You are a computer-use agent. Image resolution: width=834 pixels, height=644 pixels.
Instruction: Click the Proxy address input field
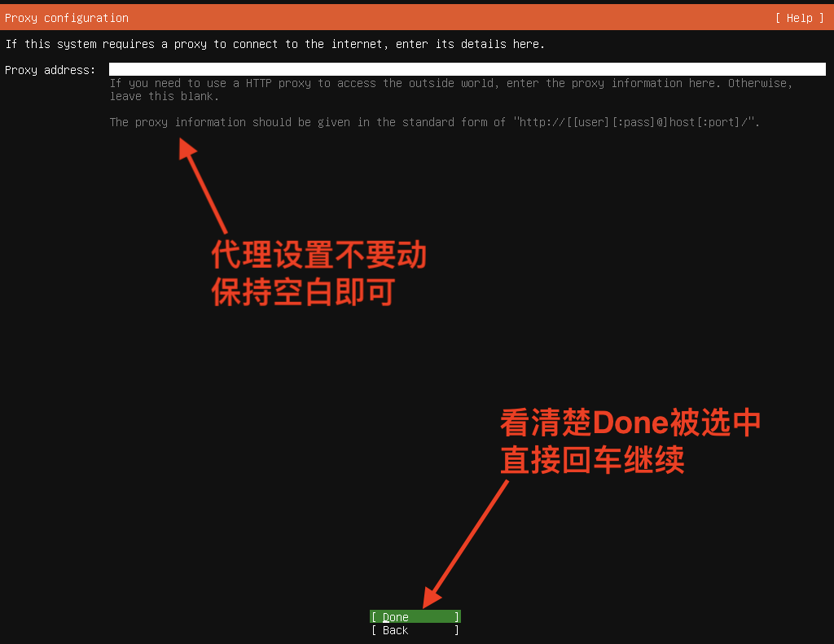(467, 70)
